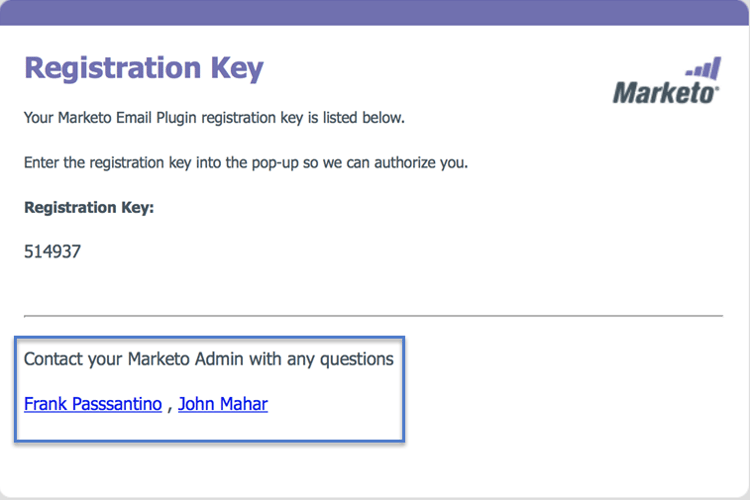
Task: Click the bold Registration Key: label
Action: [89, 208]
